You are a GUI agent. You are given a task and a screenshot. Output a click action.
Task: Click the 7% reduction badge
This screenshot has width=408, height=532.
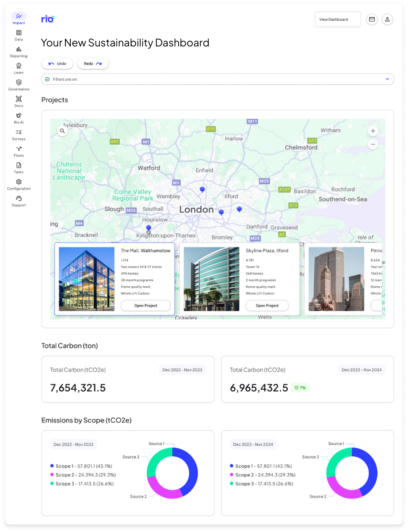point(300,388)
